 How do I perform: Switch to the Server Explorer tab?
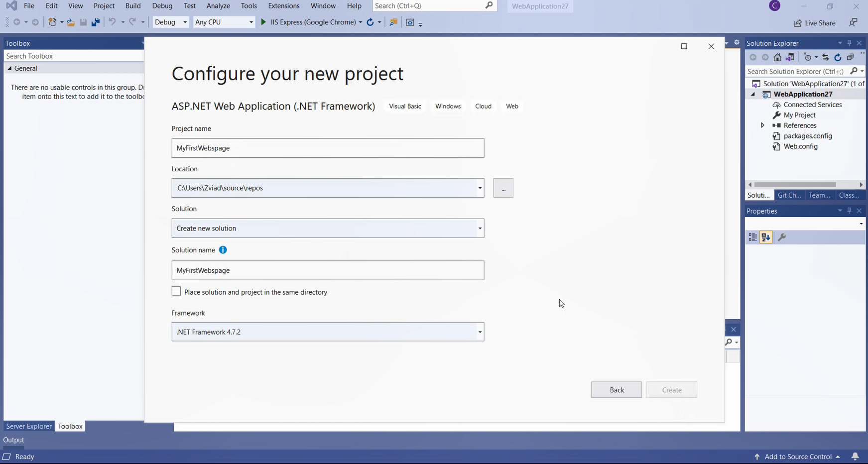pos(29,426)
